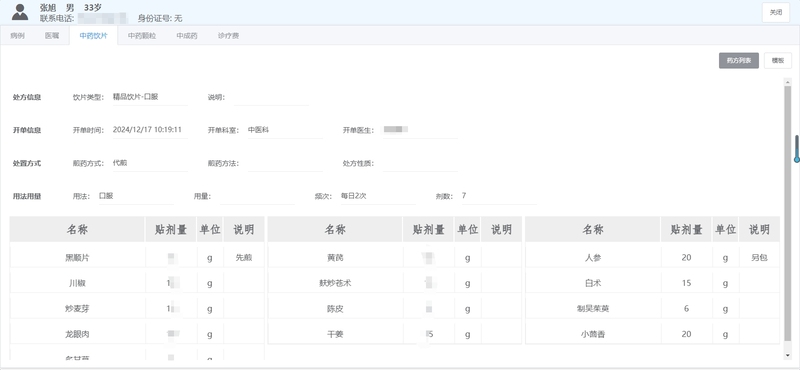Open the 煎药方式 field showing 代煎
Viewport: 800px width, 370px height.
[x=150, y=163]
